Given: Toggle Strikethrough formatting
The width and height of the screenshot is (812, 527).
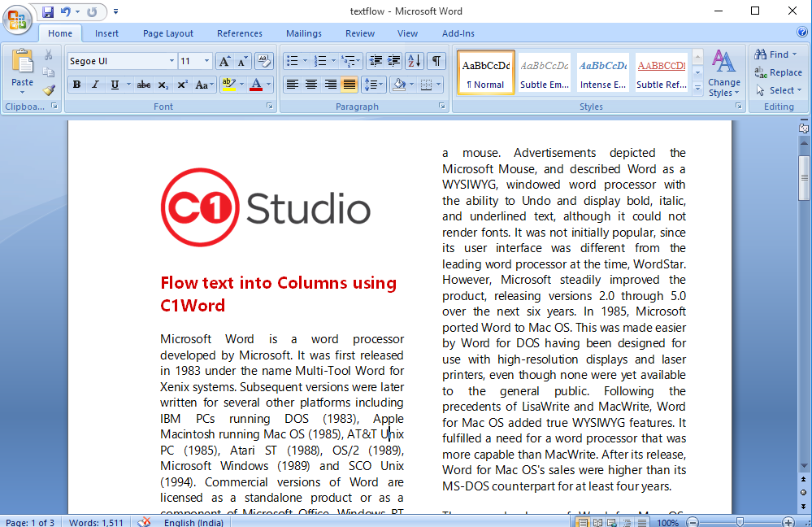Looking at the screenshot, I should [143, 85].
